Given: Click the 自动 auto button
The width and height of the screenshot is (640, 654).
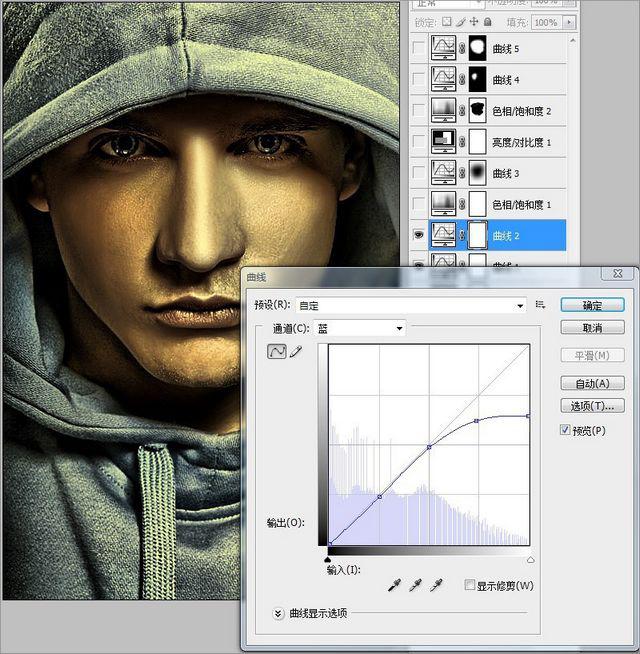Looking at the screenshot, I should [592, 383].
